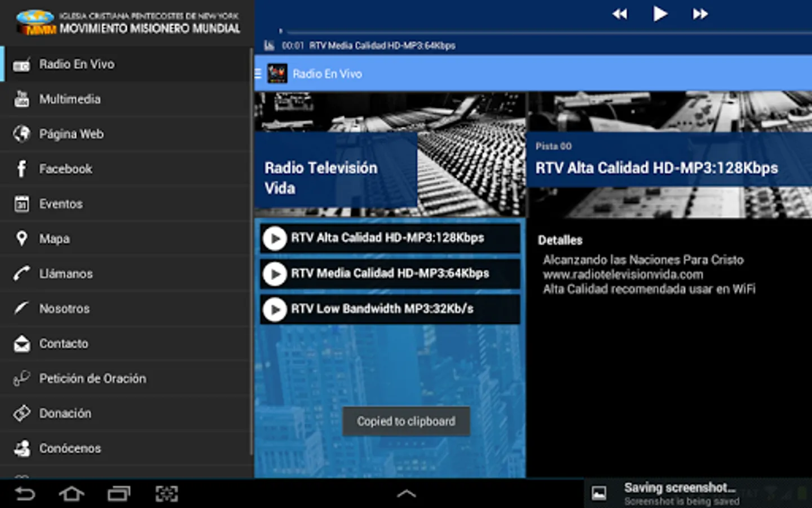
Task: Click the map pin icon beside Mapa
Action: click(21, 238)
